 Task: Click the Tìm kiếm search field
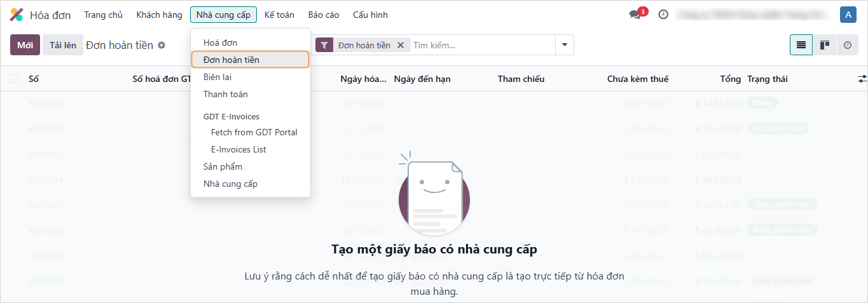coord(482,45)
